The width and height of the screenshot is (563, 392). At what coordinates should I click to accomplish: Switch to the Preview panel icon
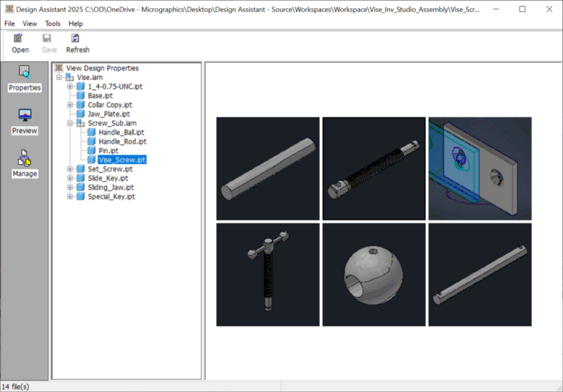point(25,115)
